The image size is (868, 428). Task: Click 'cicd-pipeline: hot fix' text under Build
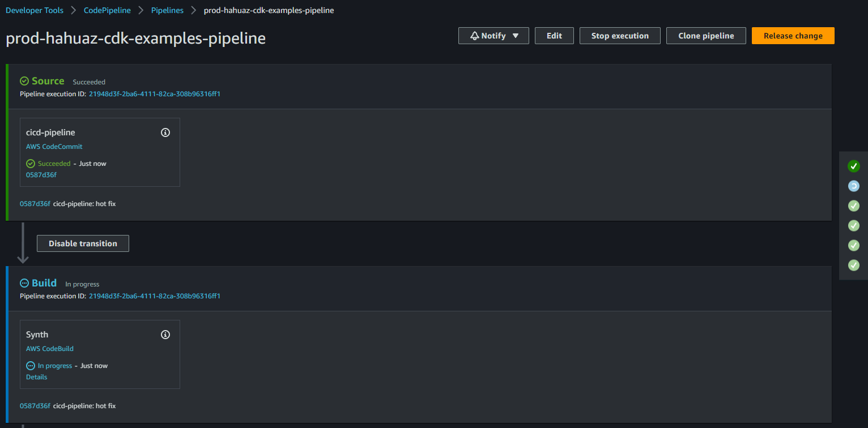click(84, 406)
